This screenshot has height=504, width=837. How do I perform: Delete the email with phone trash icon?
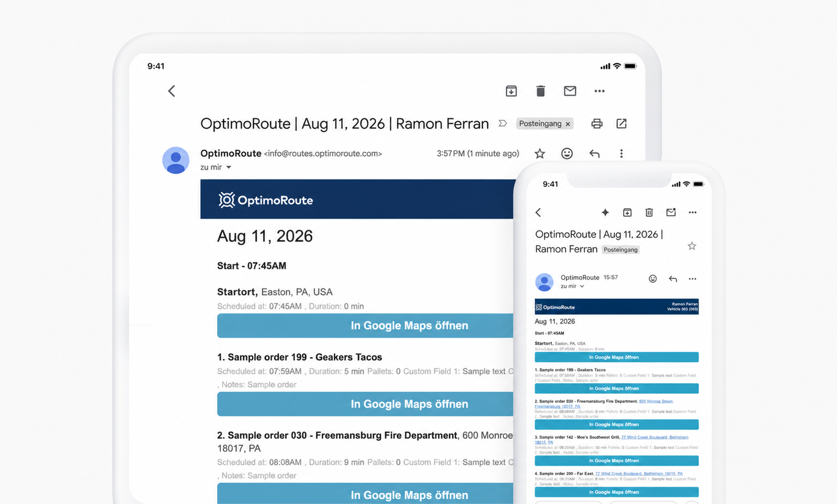(x=649, y=212)
